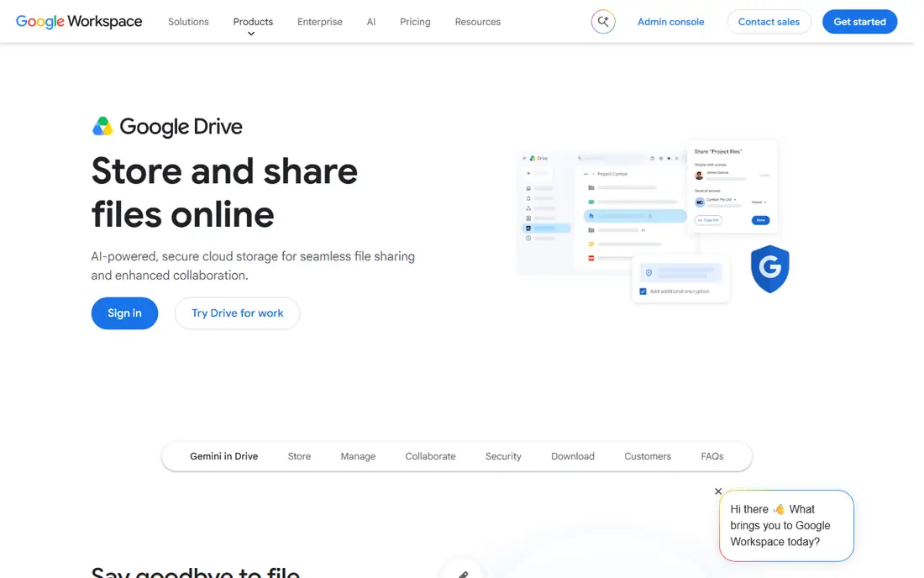Click the Google Workspace logo

point(79,22)
